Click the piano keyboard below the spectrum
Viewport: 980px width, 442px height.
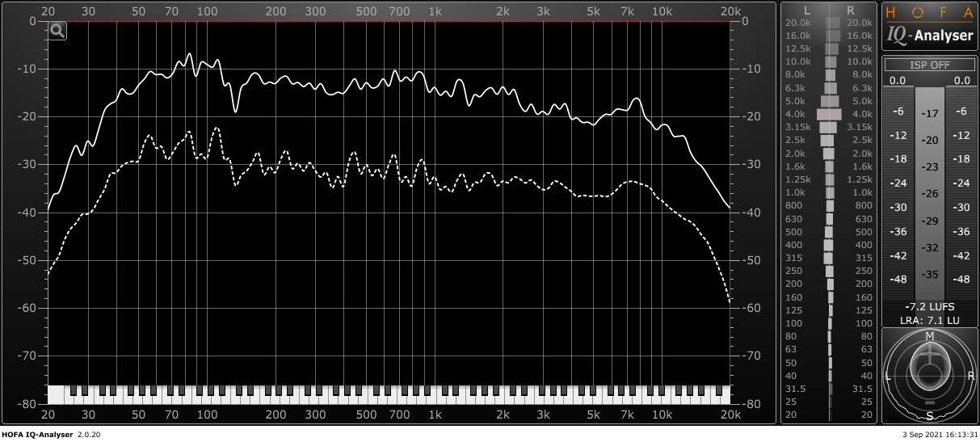(x=389, y=394)
